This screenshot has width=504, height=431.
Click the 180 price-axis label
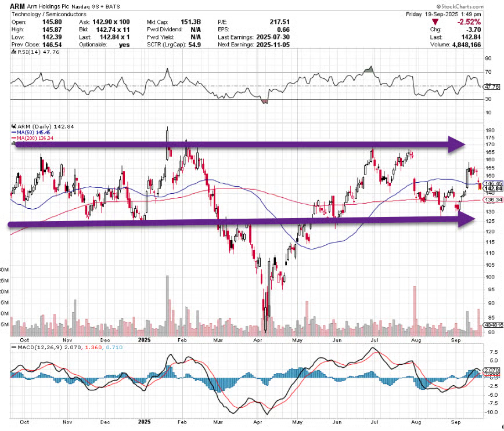490,131
